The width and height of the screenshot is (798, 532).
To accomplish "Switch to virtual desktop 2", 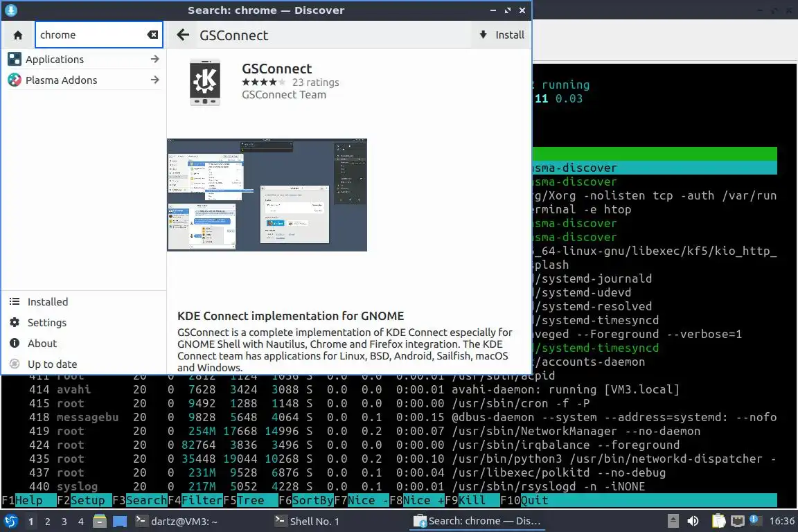I will click(x=48, y=522).
